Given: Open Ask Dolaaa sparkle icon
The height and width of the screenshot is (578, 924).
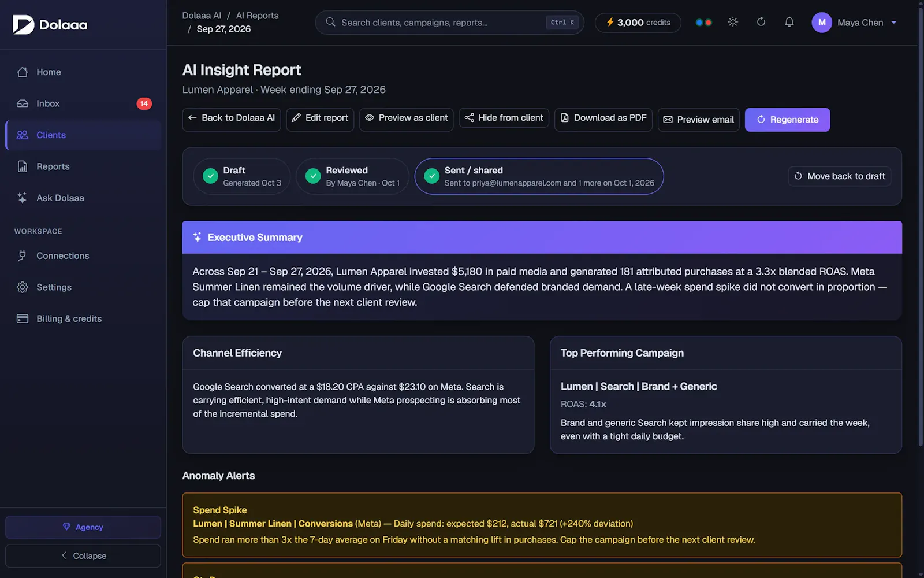Looking at the screenshot, I should [23, 198].
